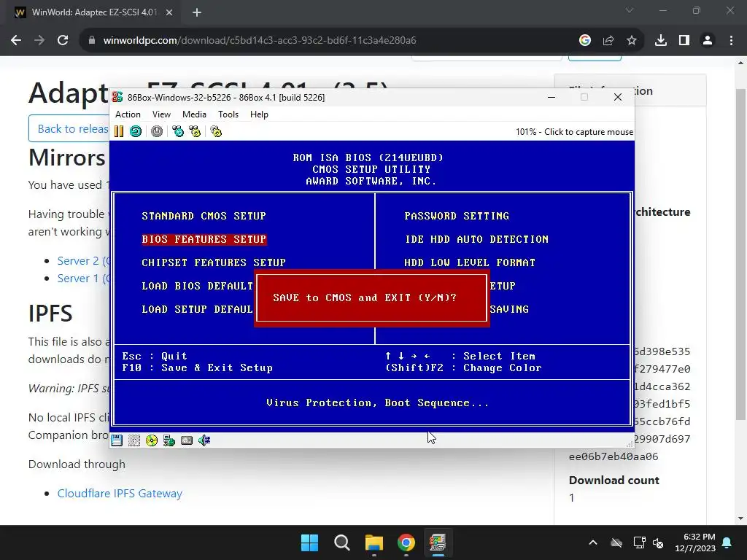Click the SAVE to CMOS and EXIT prompt
The image size is (747, 560).
(x=365, y=297)
